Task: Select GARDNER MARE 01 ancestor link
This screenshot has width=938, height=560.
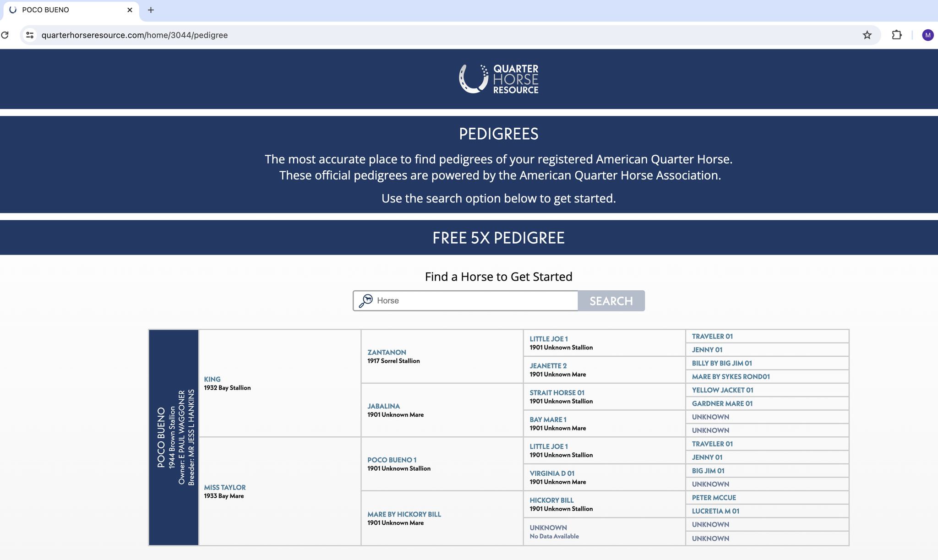Action: (x=722, y=403)
